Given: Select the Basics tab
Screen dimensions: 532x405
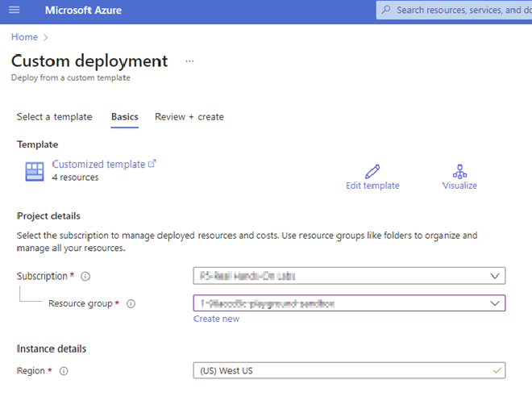Looking at the screenshot, I should [124, 117].
